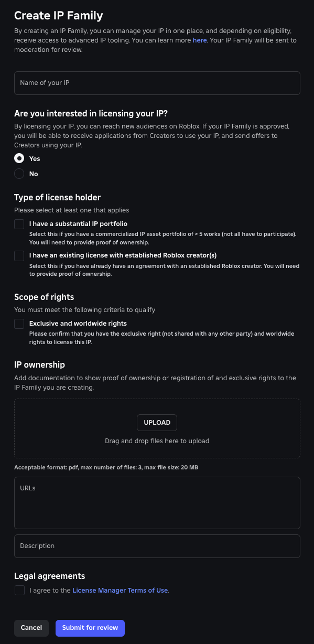
Task: Check "I have an existing license with established Roblox creator(s)"
Action: [x=19, y=256]
